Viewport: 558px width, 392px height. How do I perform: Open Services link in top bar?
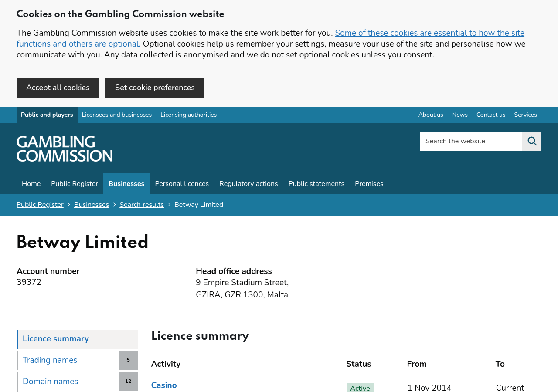tap(525, 115)
